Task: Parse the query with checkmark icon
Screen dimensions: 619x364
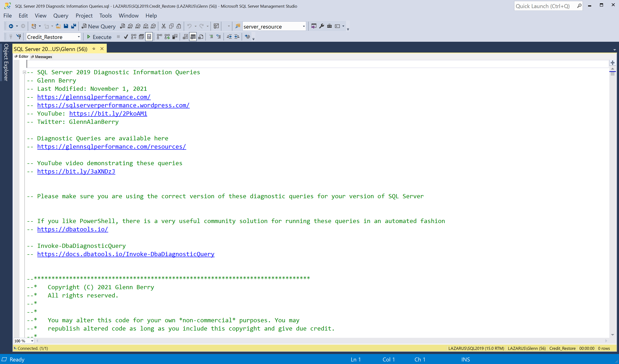Action: click(x=126, y=37)
